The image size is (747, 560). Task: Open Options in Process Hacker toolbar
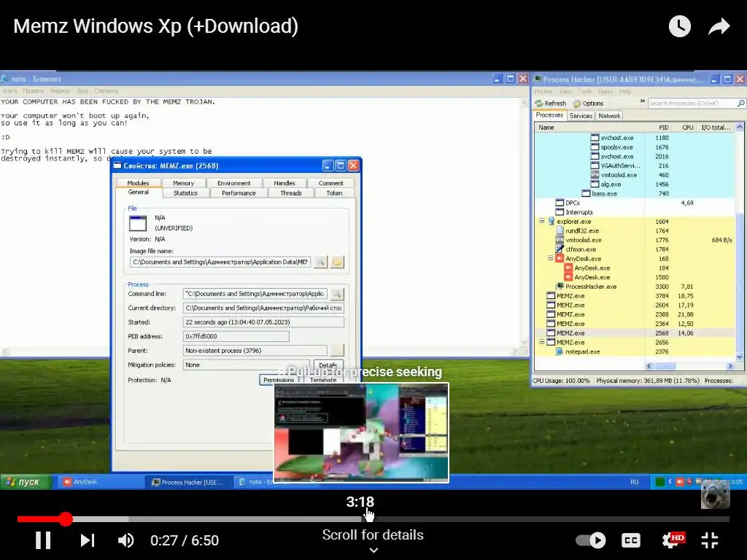coord(589,104)
